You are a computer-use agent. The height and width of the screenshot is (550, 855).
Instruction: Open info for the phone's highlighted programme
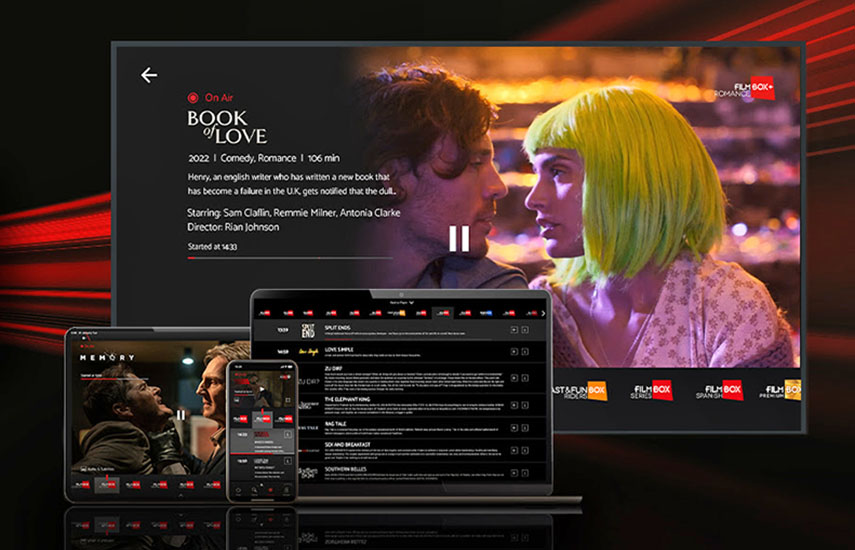[x=287, y=434]
